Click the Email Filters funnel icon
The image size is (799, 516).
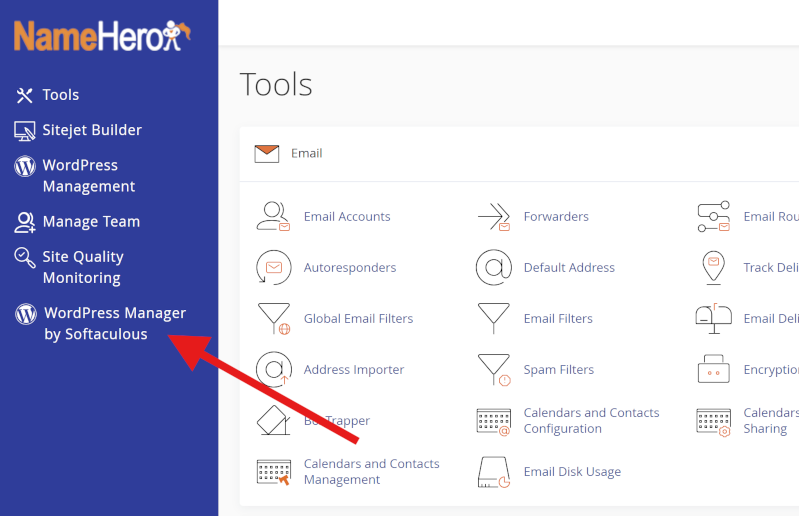[x=493, y=318]
